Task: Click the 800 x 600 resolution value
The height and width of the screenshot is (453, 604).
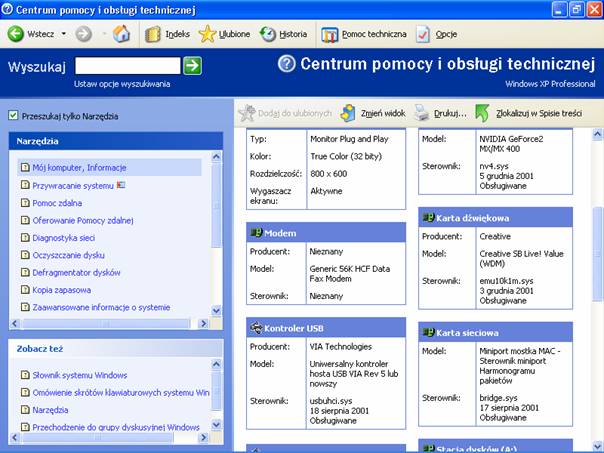Action: pos(329,173)
